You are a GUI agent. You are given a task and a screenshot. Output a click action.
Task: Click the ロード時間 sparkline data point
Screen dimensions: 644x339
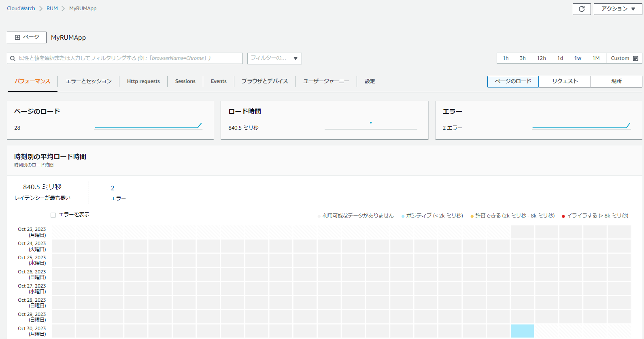[371, 123]
